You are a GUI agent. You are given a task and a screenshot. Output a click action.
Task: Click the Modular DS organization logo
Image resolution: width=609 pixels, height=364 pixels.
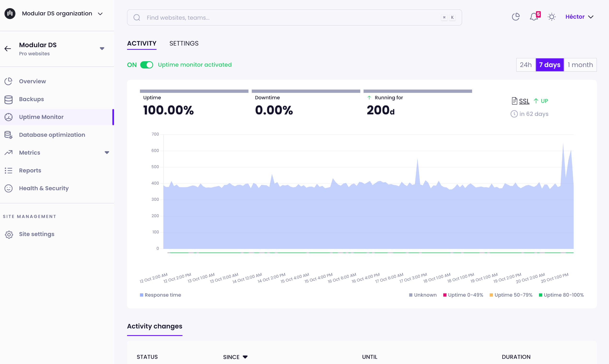click(x=10, y=13)
